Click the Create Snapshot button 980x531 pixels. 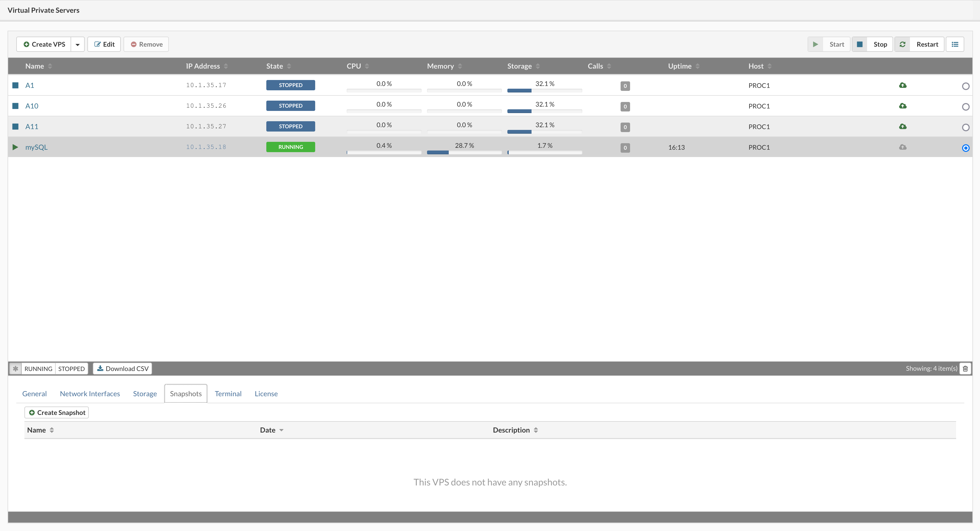[x=58, y=412]
